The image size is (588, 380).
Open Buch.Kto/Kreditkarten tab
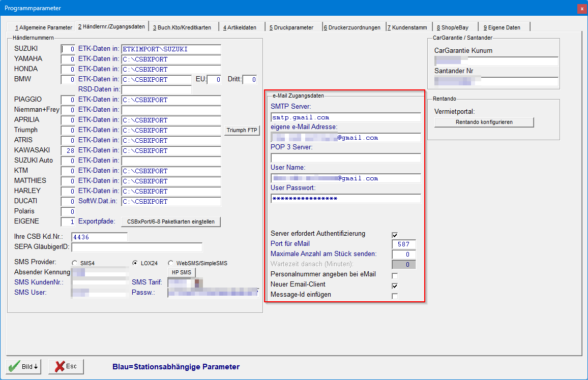[x=182, y=27]
